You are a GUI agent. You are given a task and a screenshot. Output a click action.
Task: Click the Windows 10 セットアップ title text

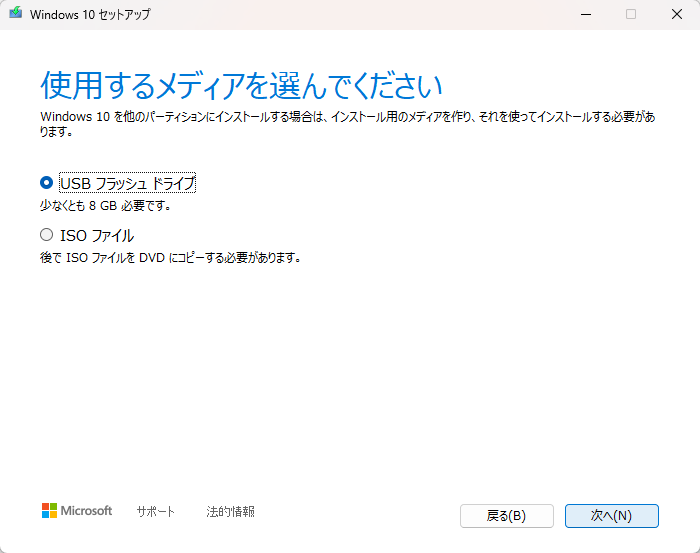[x=90, y=14]
